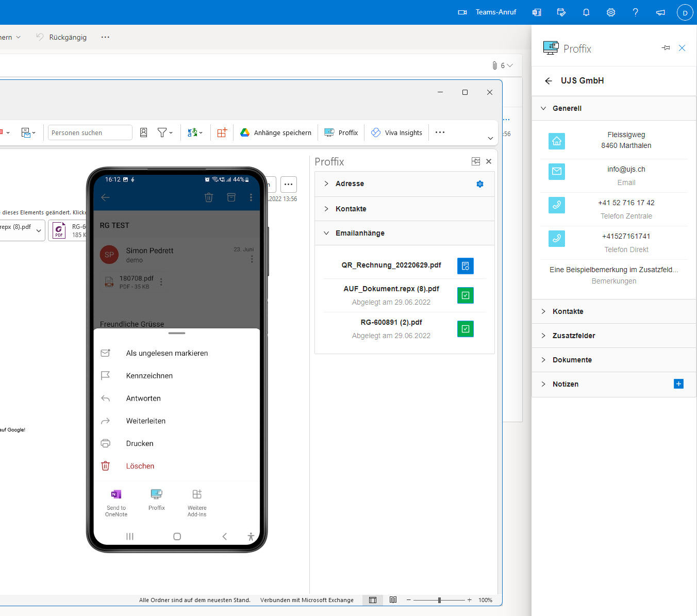Collapse the Generell section
This screenshot has width=697, height=616.
tap(567, 108)
